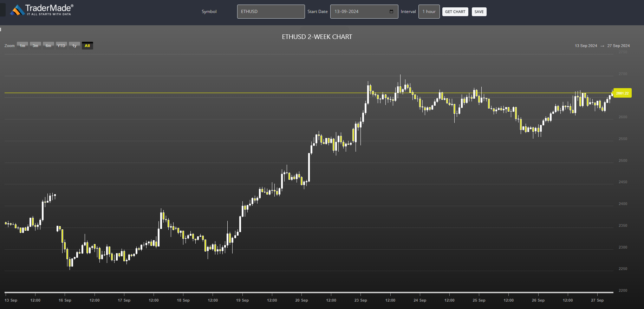
Task: Select the All zoom option
Action: (87, 46)
